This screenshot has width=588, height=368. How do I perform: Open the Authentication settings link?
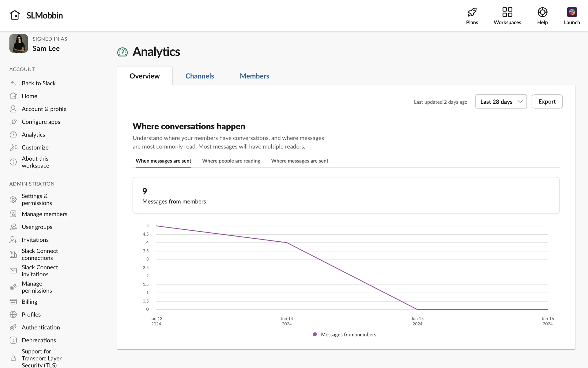pos(41,328)
